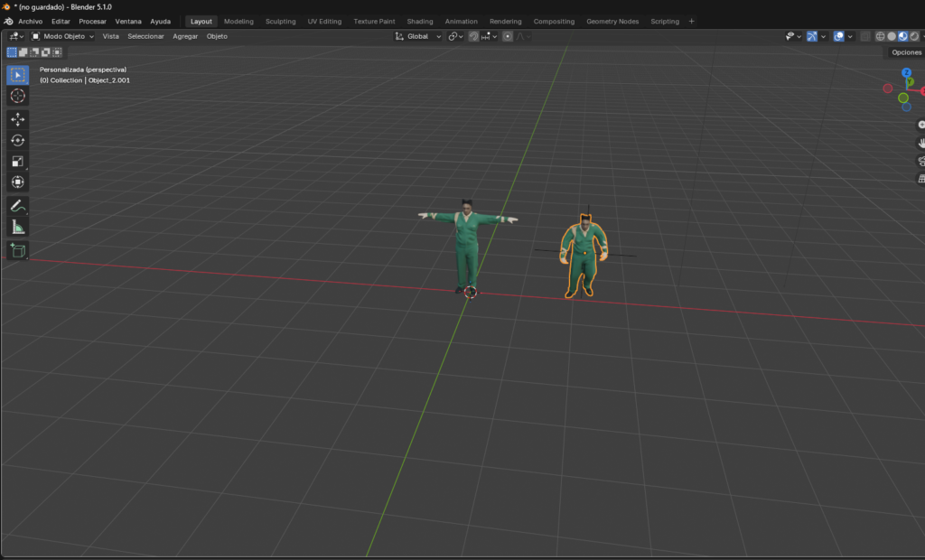Switch to the Sculpting workspace tab
Viewport: 925px width, 560px height.
(280, 20)
